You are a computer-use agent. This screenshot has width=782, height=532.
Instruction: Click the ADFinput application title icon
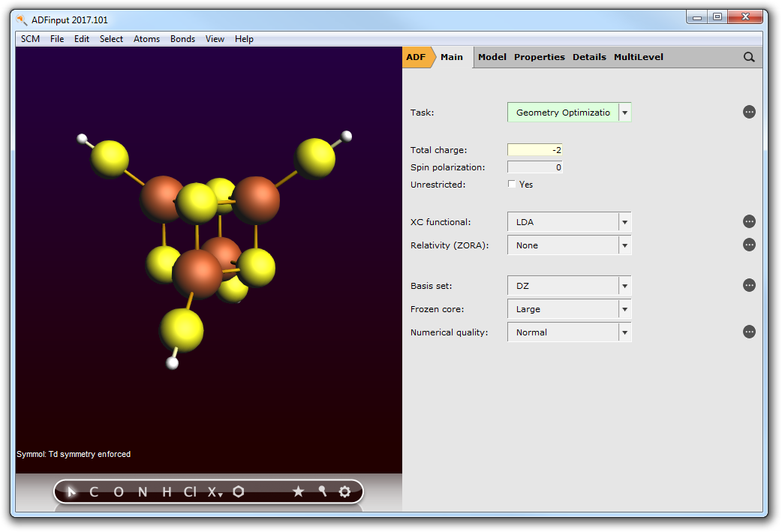coord(22,20)
